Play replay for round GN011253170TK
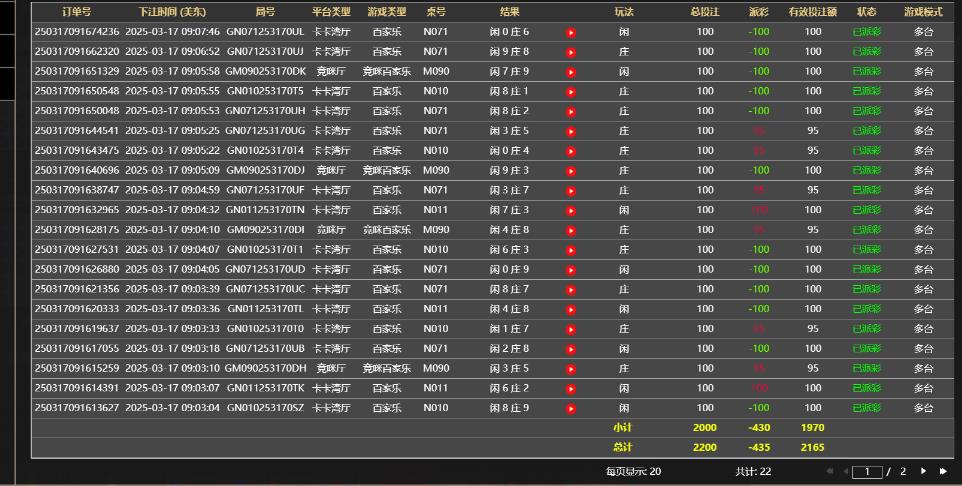This screenshot has width=962, height=486. 571,388
